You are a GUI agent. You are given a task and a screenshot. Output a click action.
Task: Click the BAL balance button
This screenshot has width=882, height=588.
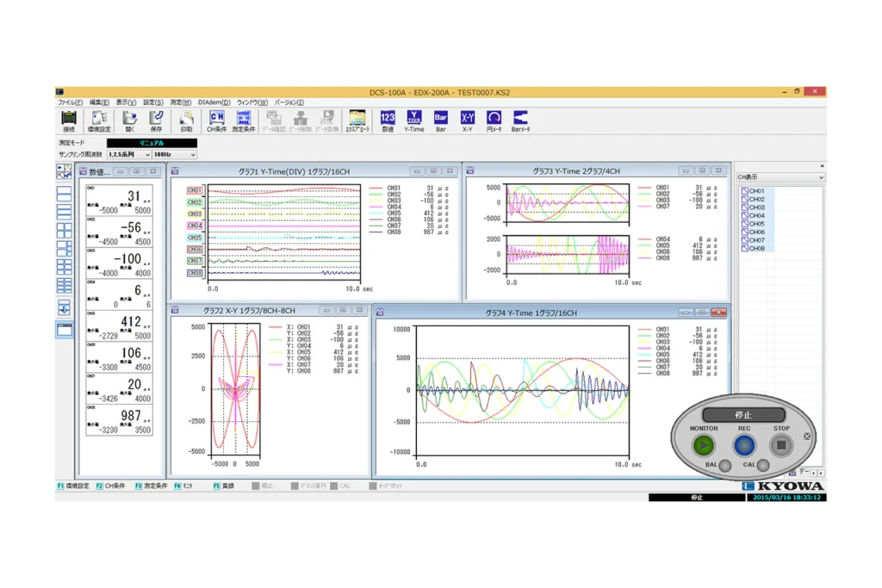(725, 466)
